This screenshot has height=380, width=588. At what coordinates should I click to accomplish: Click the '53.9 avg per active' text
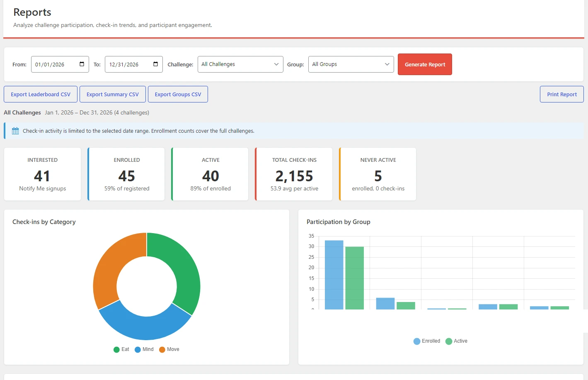(x=294, y=188)
